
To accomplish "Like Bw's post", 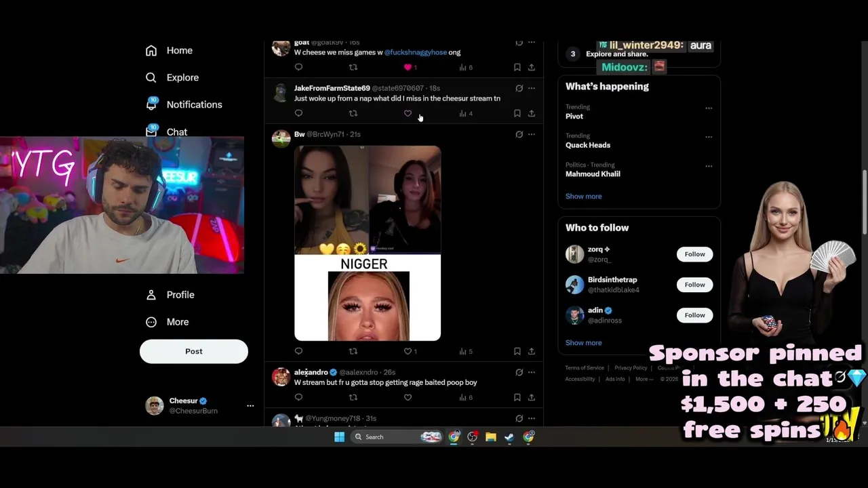I will pyautogui.click(x=408, y=351).
